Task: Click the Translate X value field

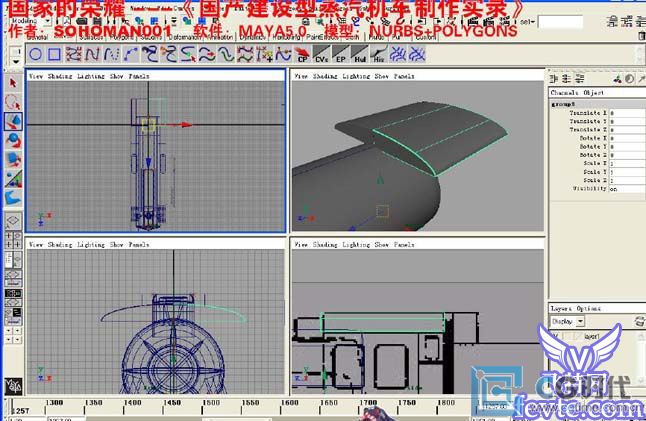Action: [627, 113]
